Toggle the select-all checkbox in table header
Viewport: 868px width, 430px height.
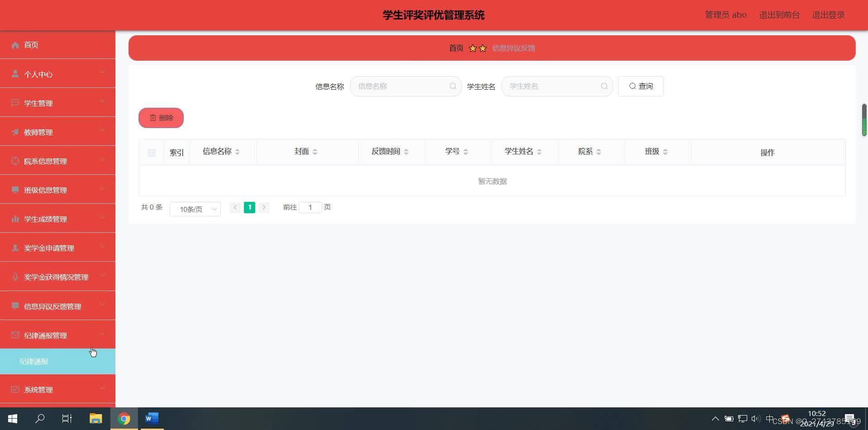(x=152, y=153)
